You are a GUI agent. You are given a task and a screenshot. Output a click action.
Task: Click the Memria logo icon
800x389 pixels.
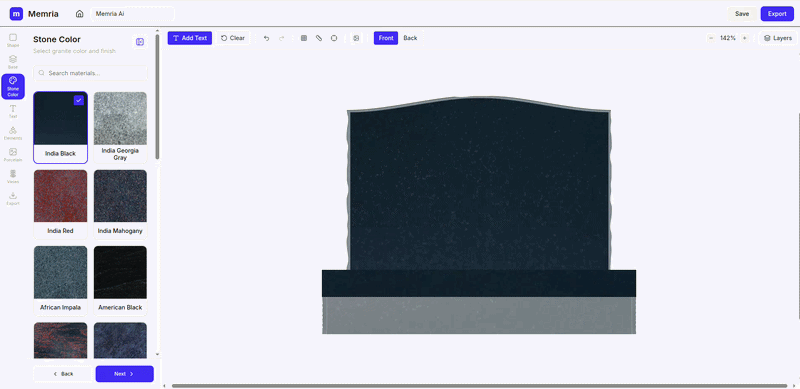pos(16,14)
